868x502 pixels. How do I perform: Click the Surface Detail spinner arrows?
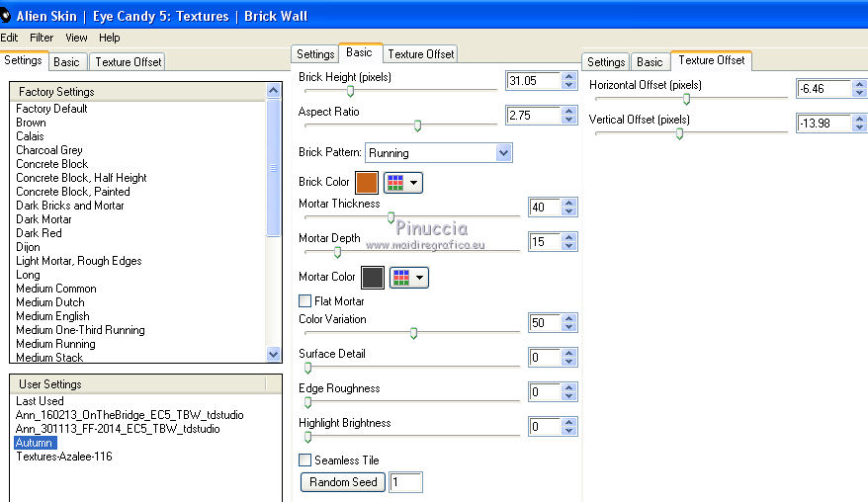[x=569, y=358]
